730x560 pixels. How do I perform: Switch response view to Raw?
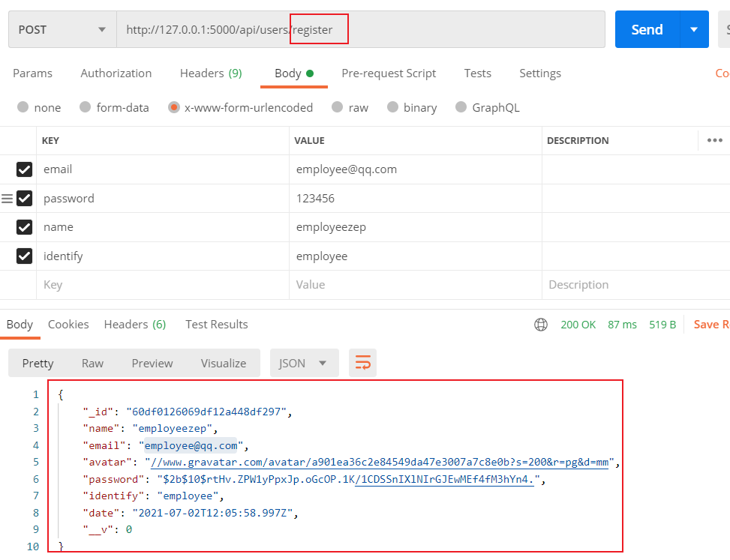92,364
